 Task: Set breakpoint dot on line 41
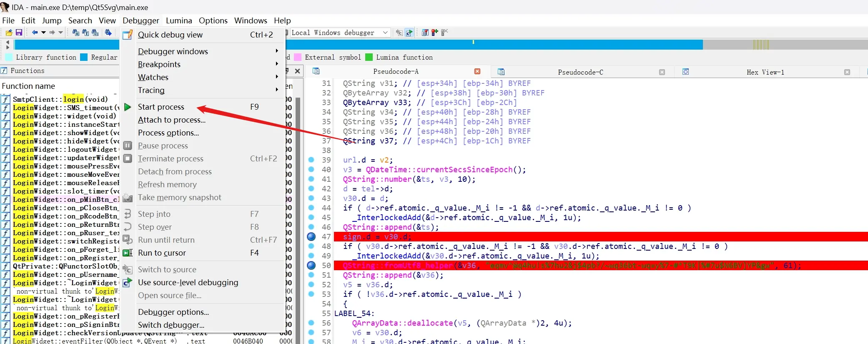(x=311, y=179)
